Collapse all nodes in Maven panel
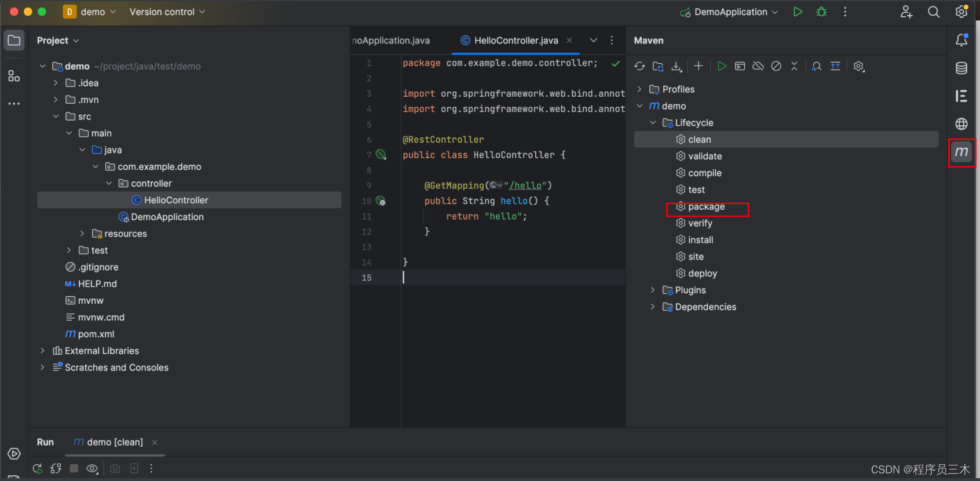The height and width of the screenshot is (481, 980). coord(794,66)
